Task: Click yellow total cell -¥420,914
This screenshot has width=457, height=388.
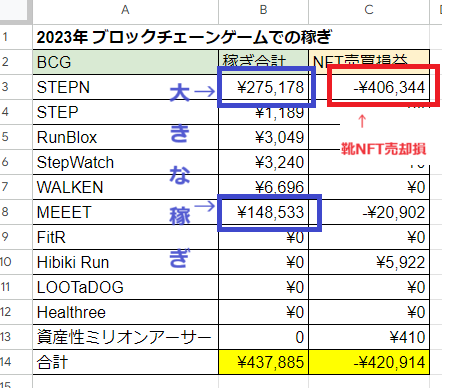Action: [369, 362]
